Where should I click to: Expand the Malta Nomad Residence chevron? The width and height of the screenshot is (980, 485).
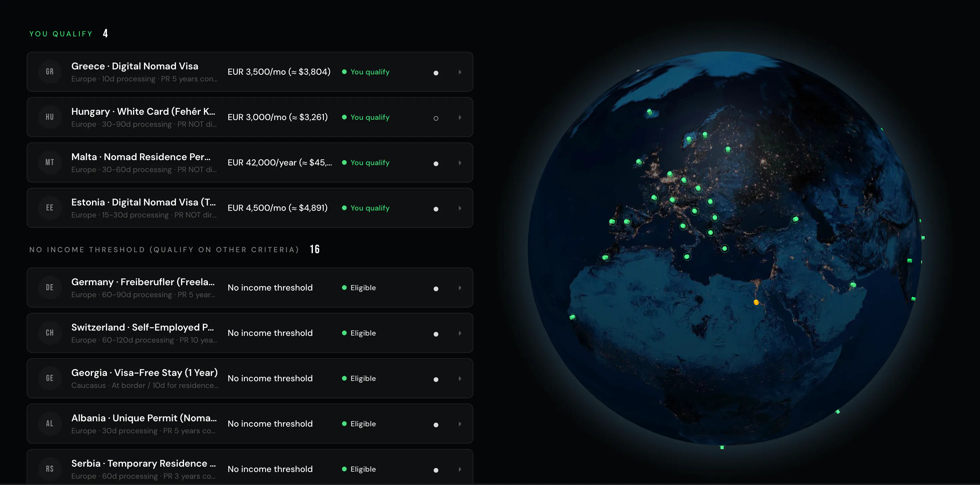click(x=460, y=162)
